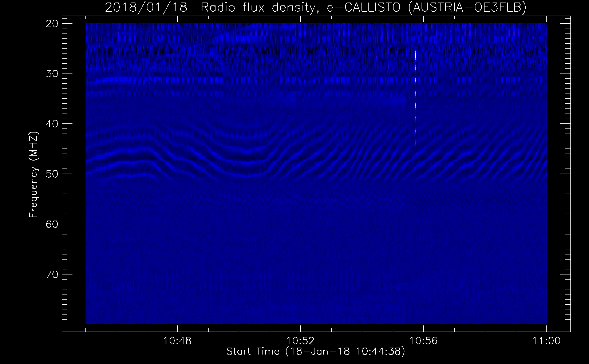The image size is (589, 364).
Task: Click the date '2018/01/18' in the title
Action: click(x=146, y=7)
